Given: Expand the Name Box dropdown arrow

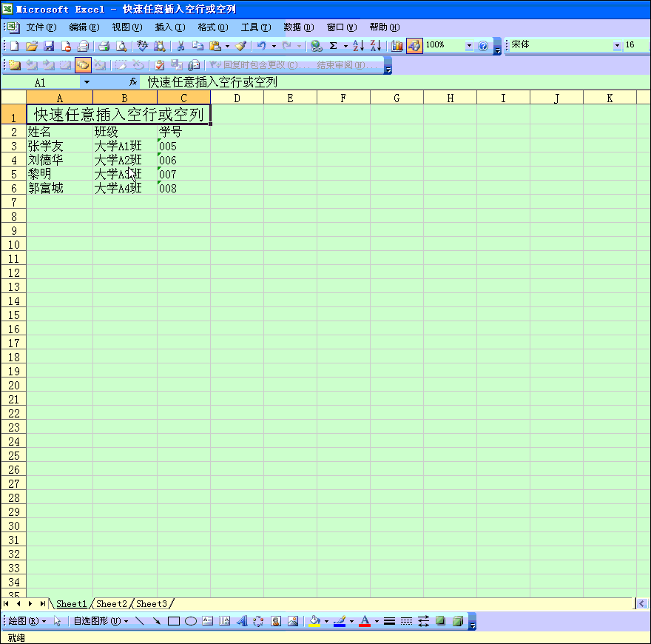Looking at the screenshot, I should pos(87,82).
